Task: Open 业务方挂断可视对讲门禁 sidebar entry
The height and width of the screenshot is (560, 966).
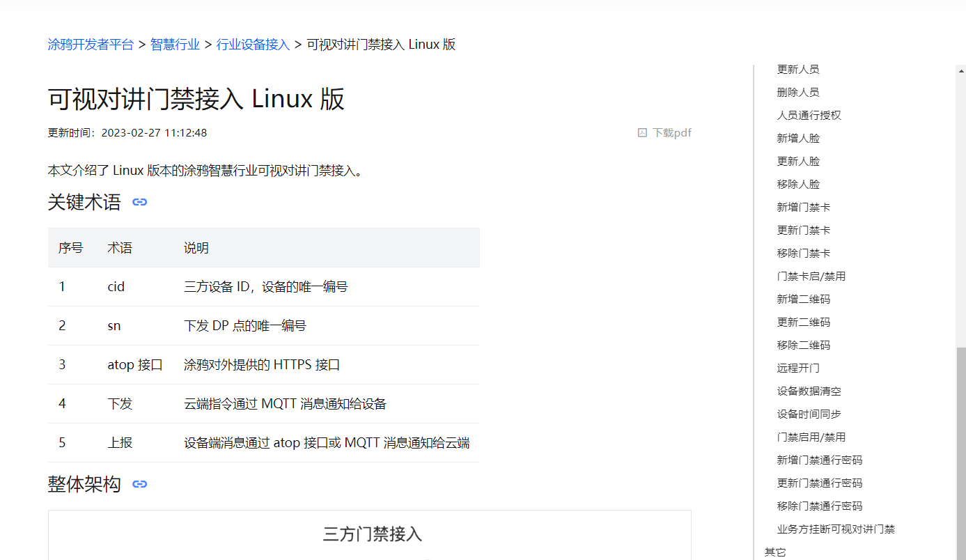Action: 836,529
